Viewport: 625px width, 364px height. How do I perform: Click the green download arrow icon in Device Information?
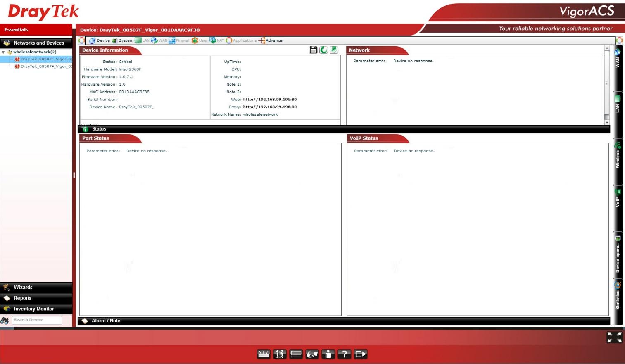tap(334, 50)
